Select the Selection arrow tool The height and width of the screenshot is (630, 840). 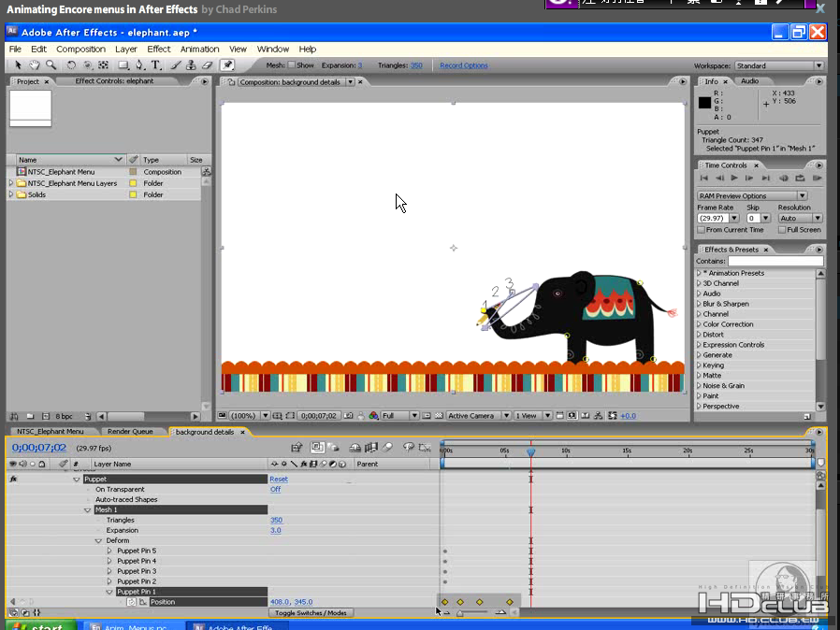(x=18, y=64)
